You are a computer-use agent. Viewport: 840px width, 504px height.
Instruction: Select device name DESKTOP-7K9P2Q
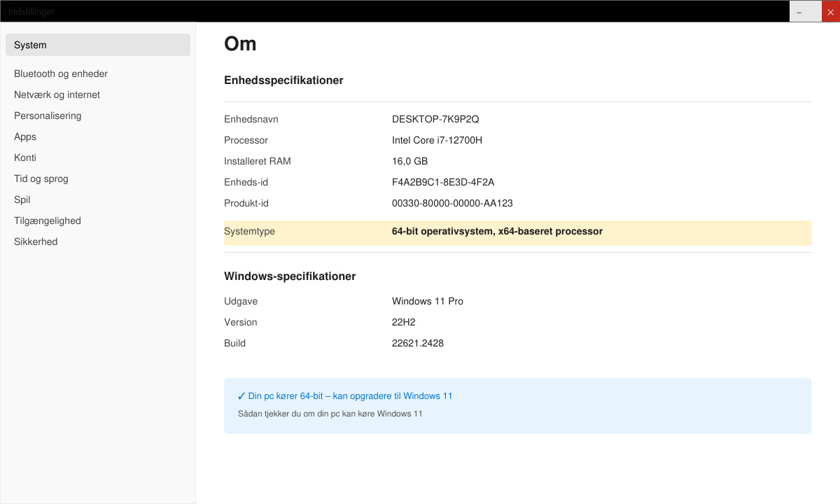coord(435,119)
